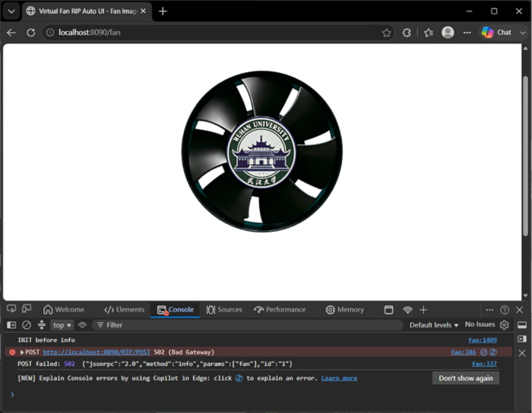Add this page to favorites star
532x413 pixels.
coord(386,33)
